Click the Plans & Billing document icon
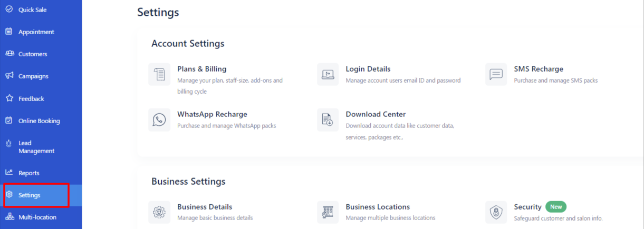This screenshot has width=644, height=229. (159, 74)
